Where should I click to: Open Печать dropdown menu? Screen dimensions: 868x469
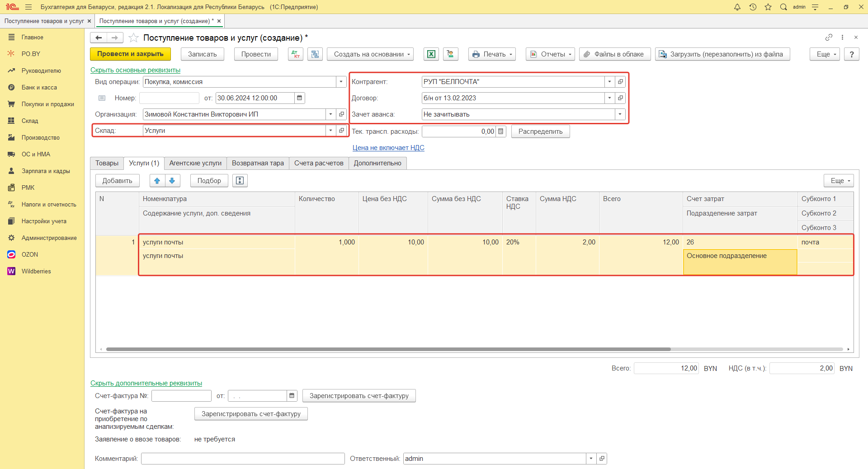click(x=492, y=54)
